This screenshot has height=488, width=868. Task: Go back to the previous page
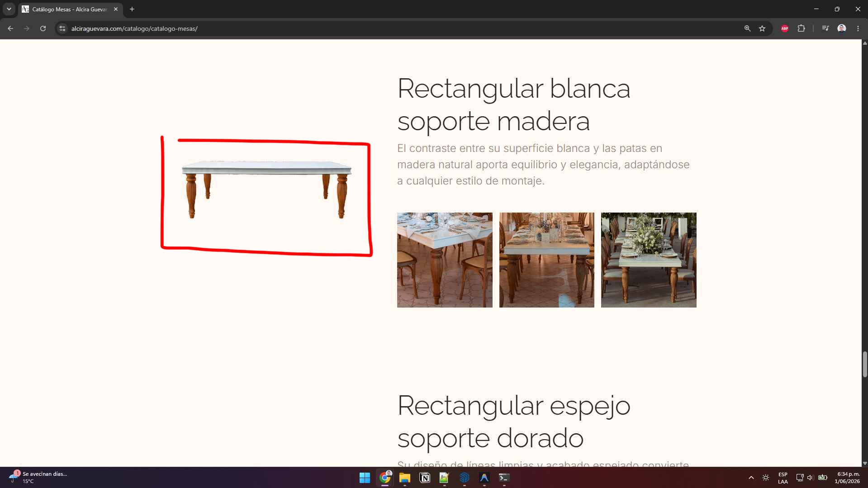tap(10, 28)
